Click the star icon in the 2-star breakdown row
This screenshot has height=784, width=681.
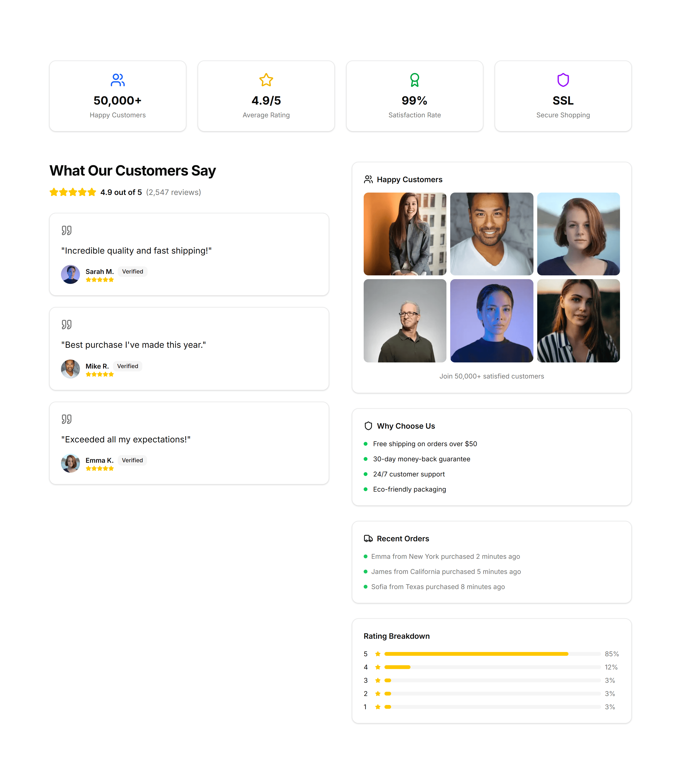(x=378, y=693)
